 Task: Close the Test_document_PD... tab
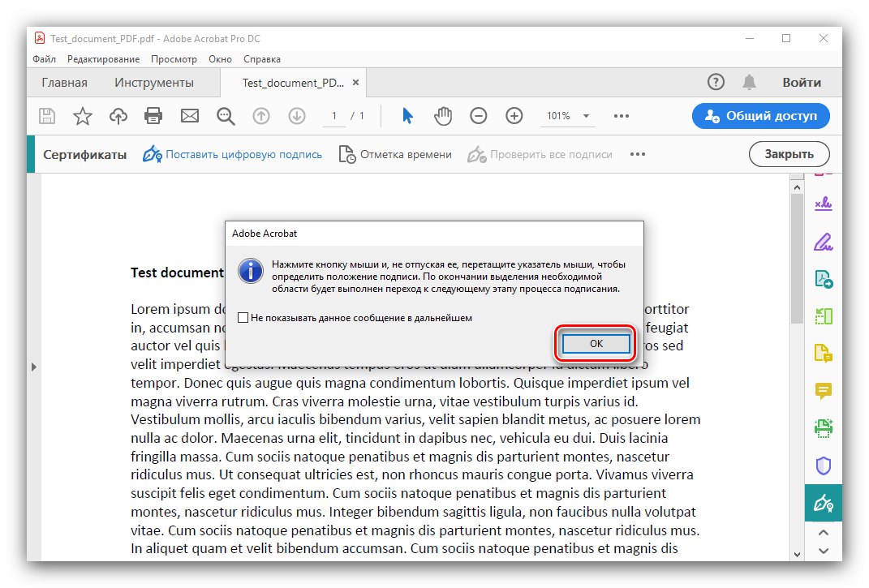click(356, 82)
